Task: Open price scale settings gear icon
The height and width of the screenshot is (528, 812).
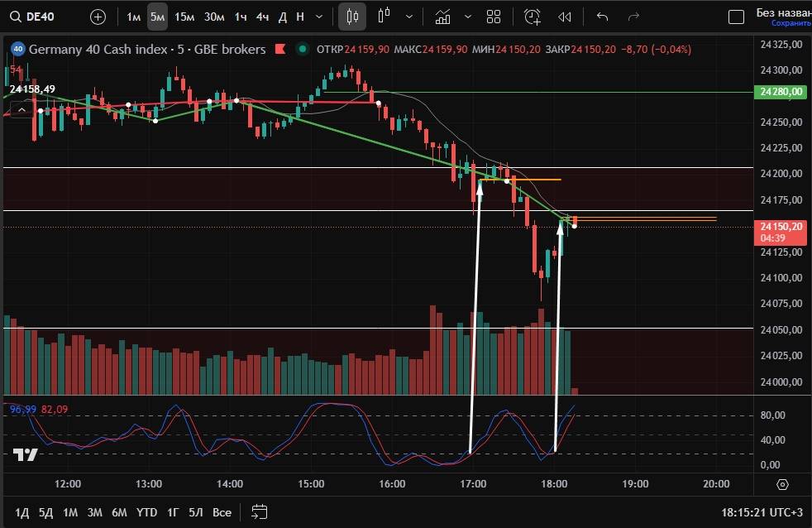Action: pos(783,484)
